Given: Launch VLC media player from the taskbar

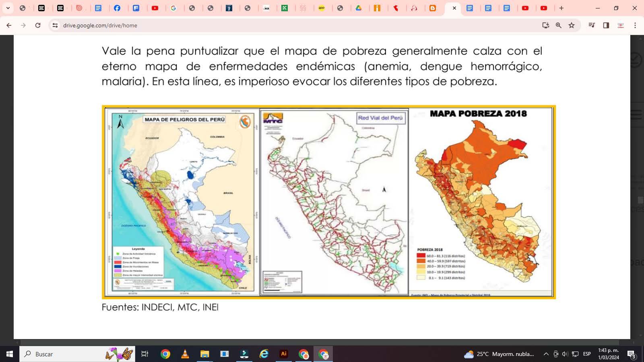Looking at the screenshot, I should click(x=185, y=354).
